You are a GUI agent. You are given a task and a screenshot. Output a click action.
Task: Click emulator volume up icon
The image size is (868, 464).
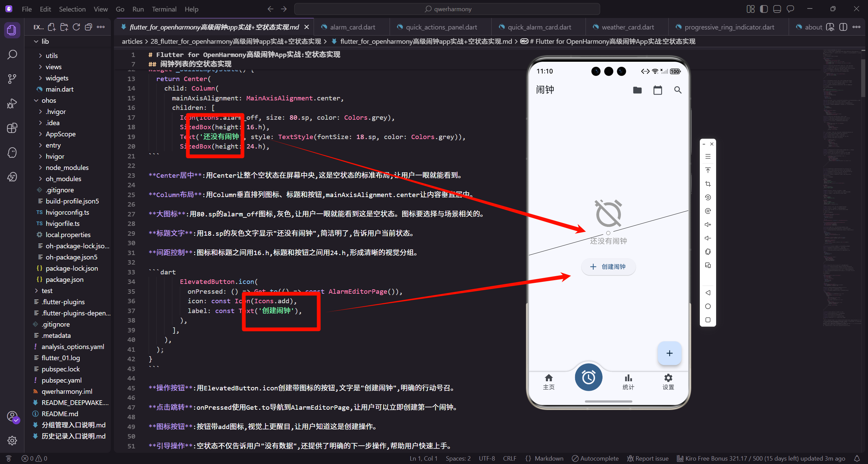coord(708,225)
